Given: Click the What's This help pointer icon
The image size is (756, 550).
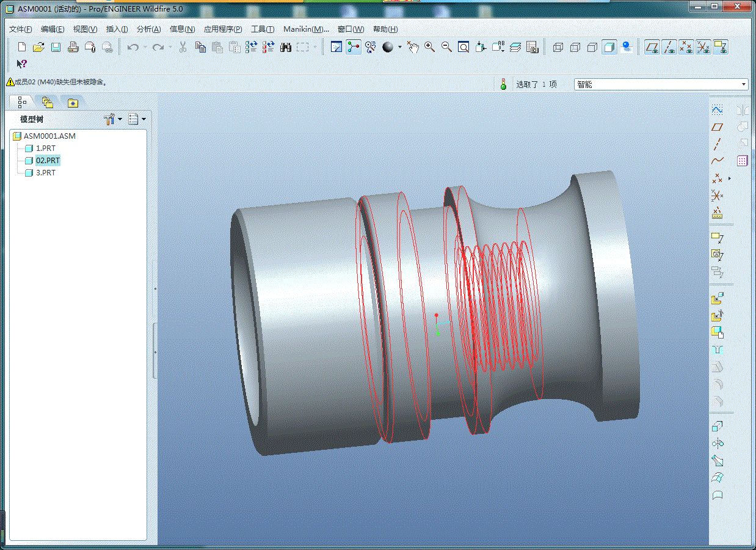Looking at the screenshot, I should [x=22, y=64].
